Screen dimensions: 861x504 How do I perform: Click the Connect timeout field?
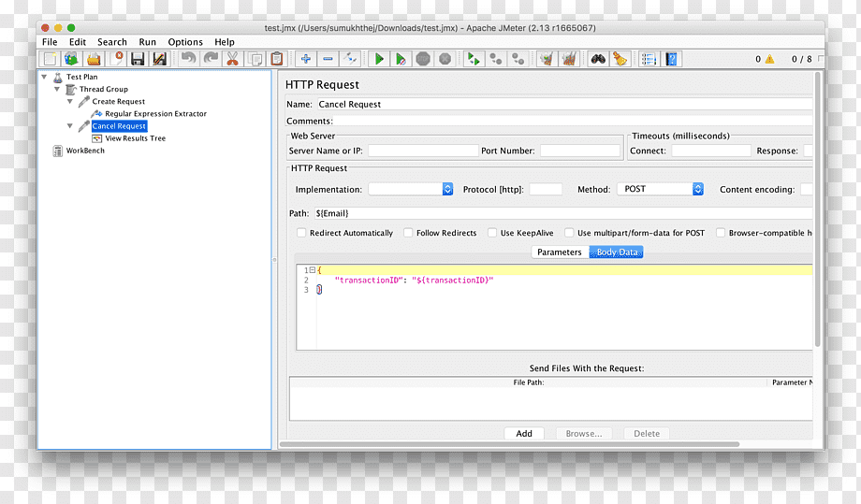[711, 151]
